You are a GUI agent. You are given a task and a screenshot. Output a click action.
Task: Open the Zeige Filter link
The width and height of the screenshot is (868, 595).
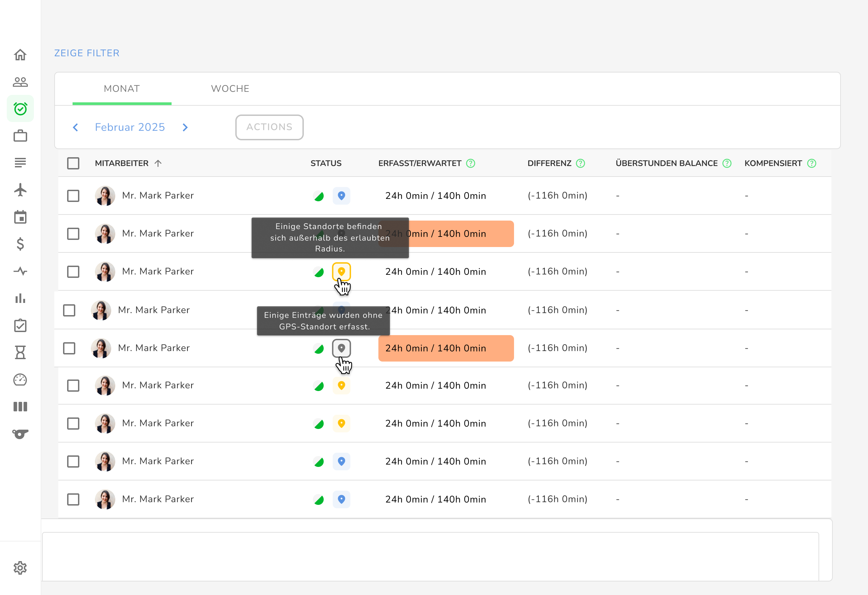87,53
